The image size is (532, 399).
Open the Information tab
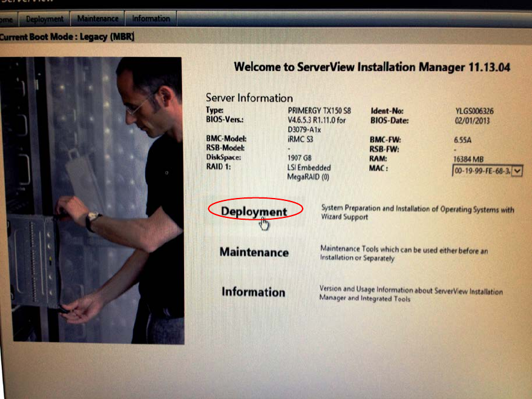(x=151, y=19)
